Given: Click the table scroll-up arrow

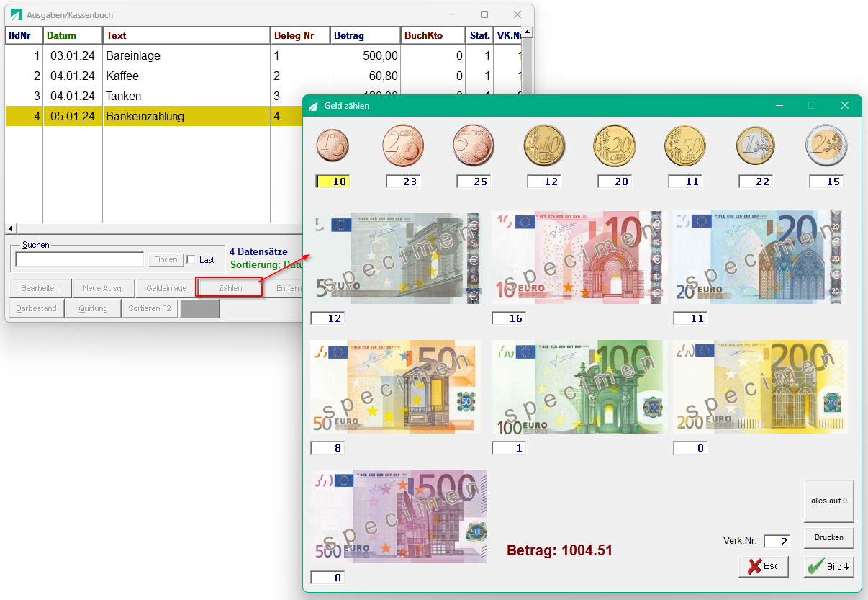Looking at the screenshot, I should tap(528, 33).
